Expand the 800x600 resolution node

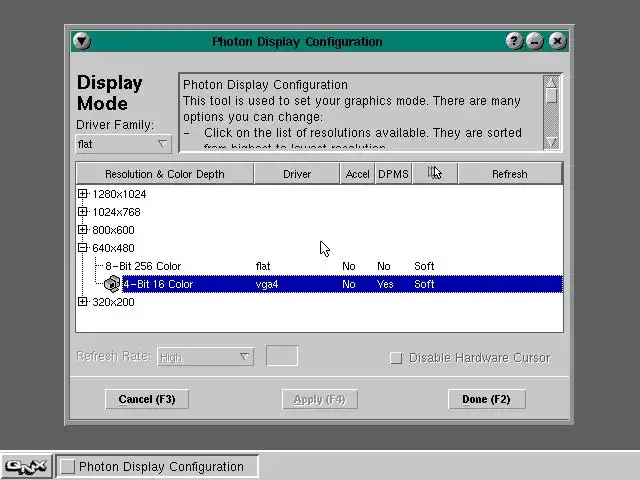click(82, 230)
